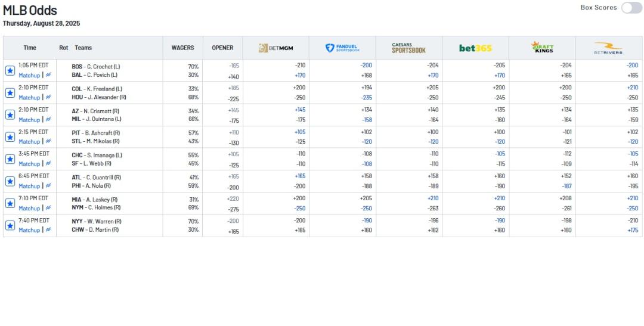Favorite the NYY vs CHW matchup star
Screen dimensions: 644x326
pos(10,225)
